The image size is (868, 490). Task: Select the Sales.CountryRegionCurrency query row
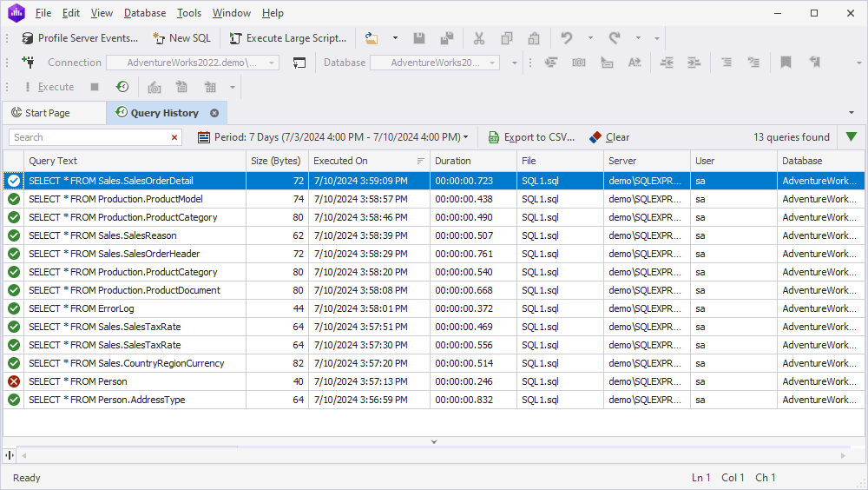click(x=434, y=363)
